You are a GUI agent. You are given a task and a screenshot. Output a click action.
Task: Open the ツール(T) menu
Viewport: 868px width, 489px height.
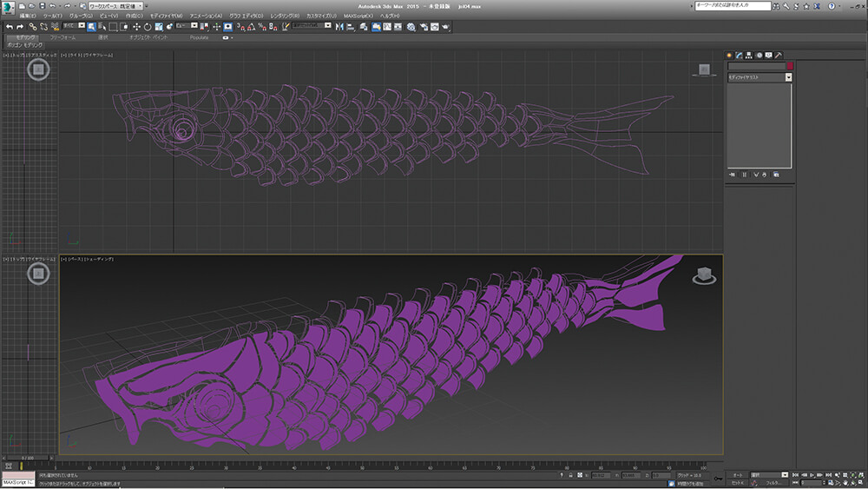click(x=53, y=16)
